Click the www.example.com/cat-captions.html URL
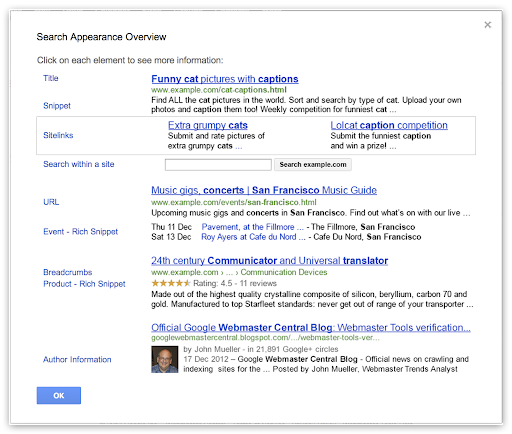The image size is (512, 434). [x=219, y=90]
